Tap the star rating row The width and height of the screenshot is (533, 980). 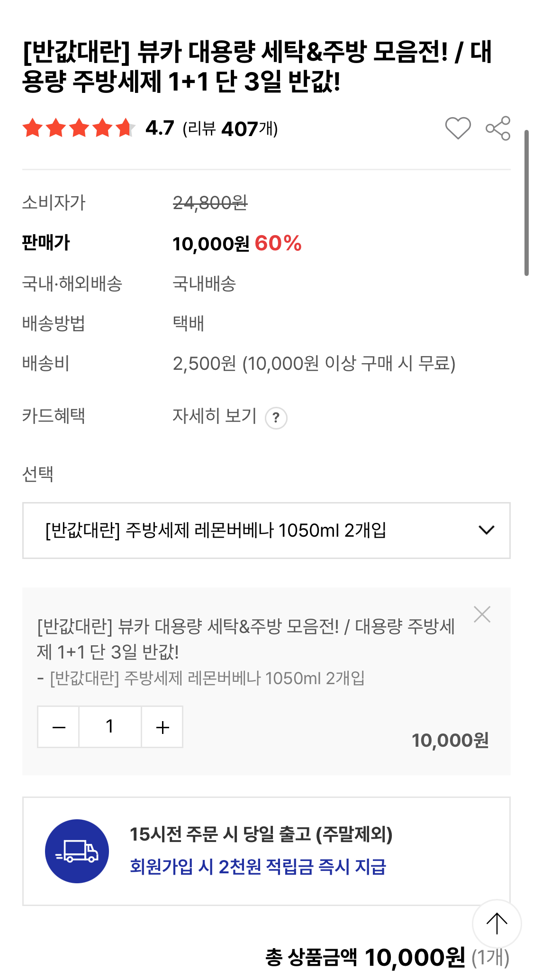tap(79, 128)
